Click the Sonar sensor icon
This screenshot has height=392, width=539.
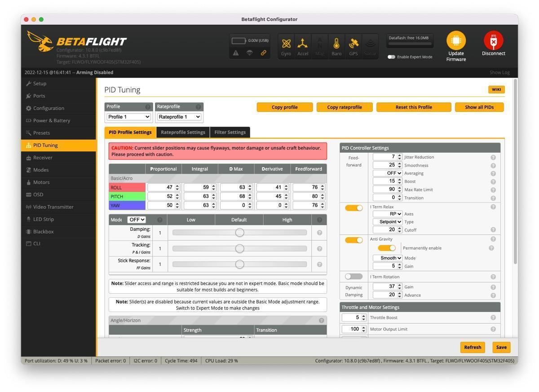pos(370,44)
